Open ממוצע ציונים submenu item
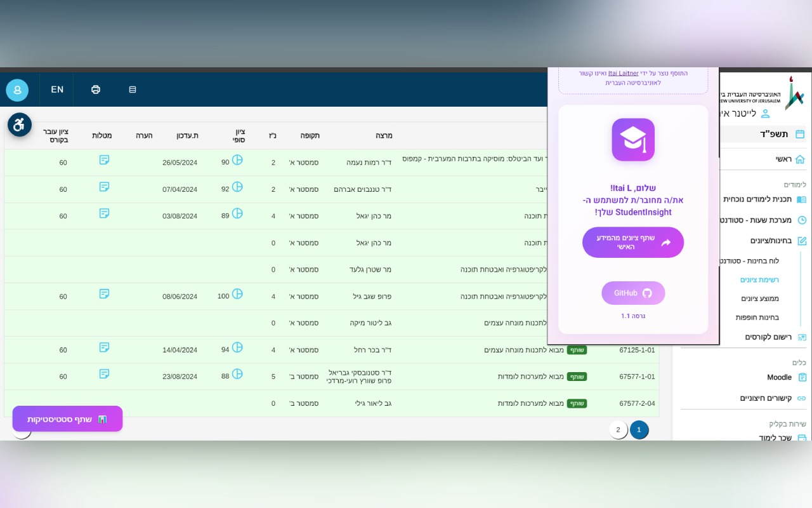Screen dimensions: 812x508 pyautogui.click(x=760, y=298)
